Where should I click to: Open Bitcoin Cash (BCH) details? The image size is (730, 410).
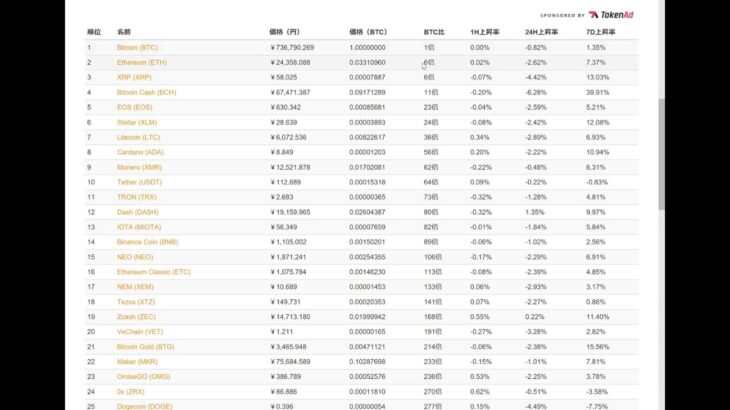pyautogui.click(x=145, y=92)
